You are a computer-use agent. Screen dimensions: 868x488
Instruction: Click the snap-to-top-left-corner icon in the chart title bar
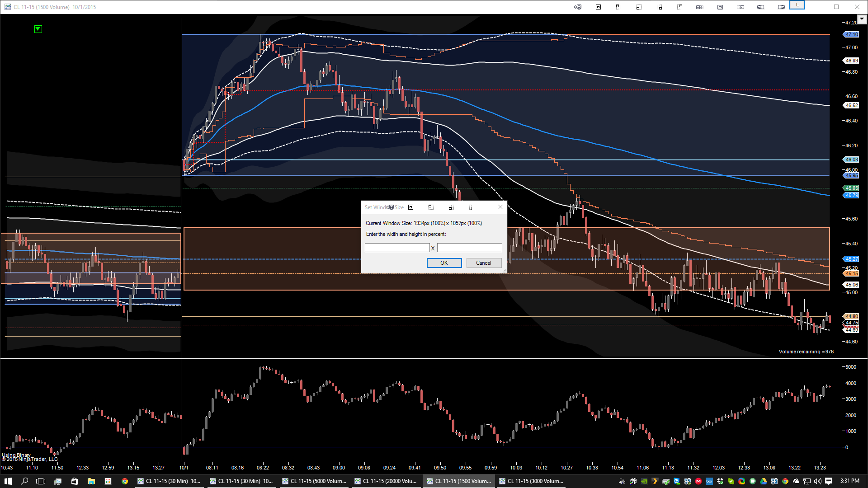618,7
